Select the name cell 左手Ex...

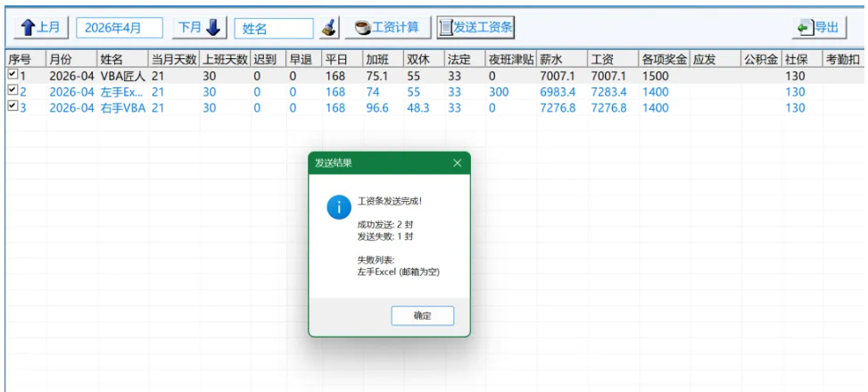[123, 92]
